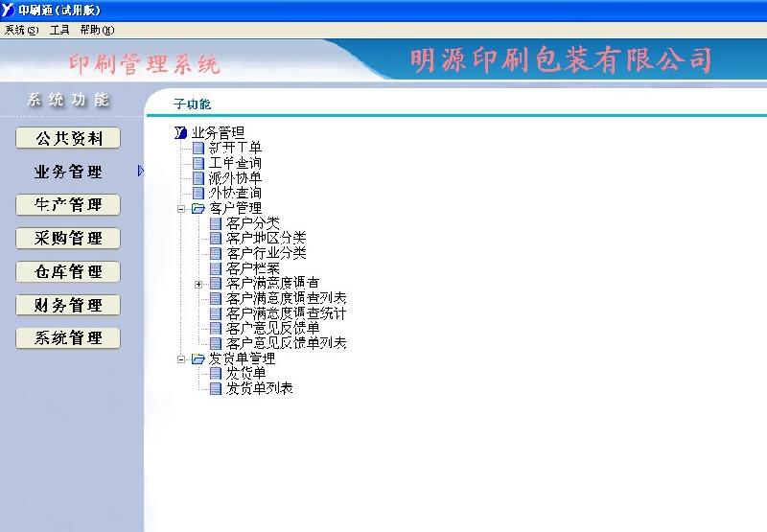
Task: Select the 发货单列表 text label
Action: click(x=259, y=389)
